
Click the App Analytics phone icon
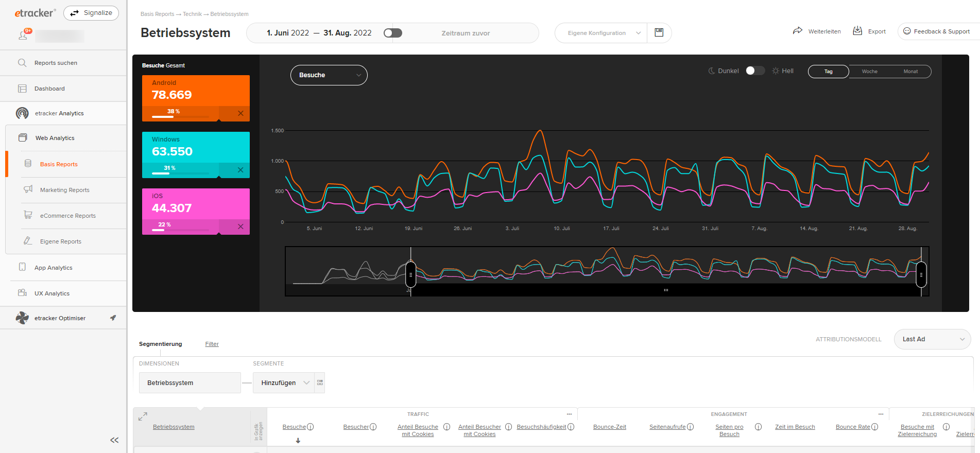[22, 267]
